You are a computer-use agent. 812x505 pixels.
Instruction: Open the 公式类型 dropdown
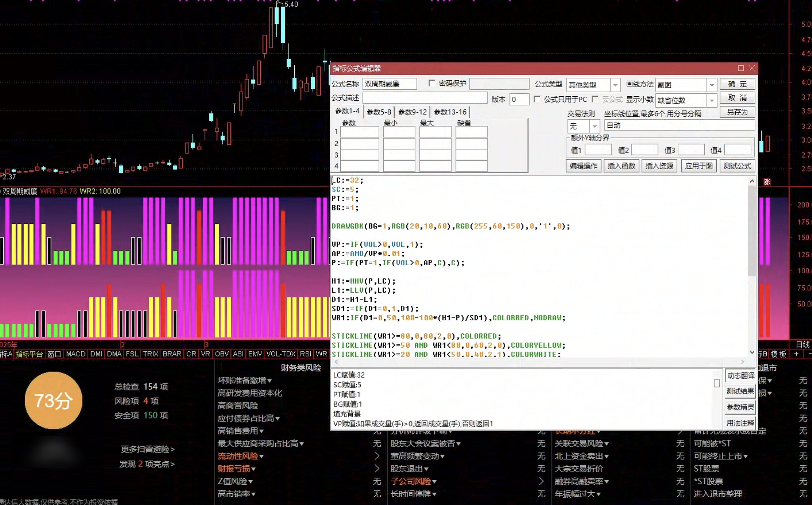coord(615,85)
